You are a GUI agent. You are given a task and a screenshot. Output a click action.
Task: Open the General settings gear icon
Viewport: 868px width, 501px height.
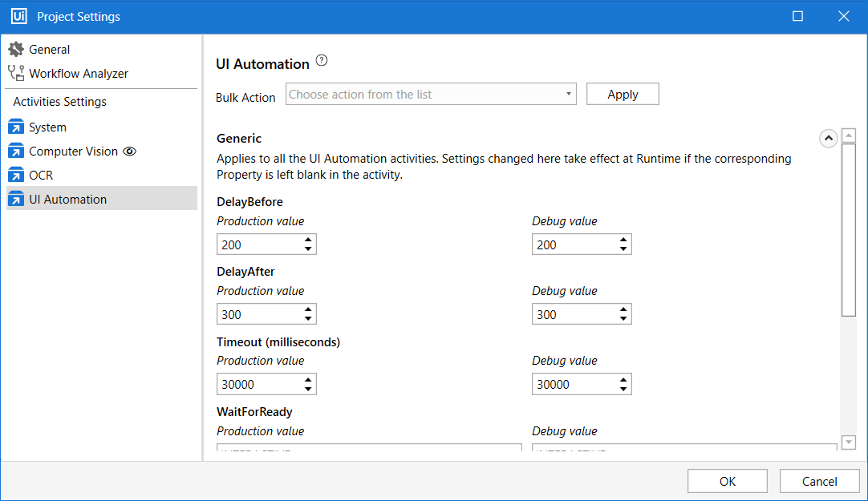tap(16, 49)
